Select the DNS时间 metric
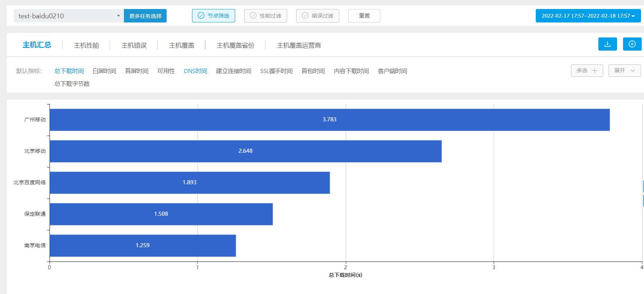The height and width of the screenshot is (294, 644). point(195,71)
